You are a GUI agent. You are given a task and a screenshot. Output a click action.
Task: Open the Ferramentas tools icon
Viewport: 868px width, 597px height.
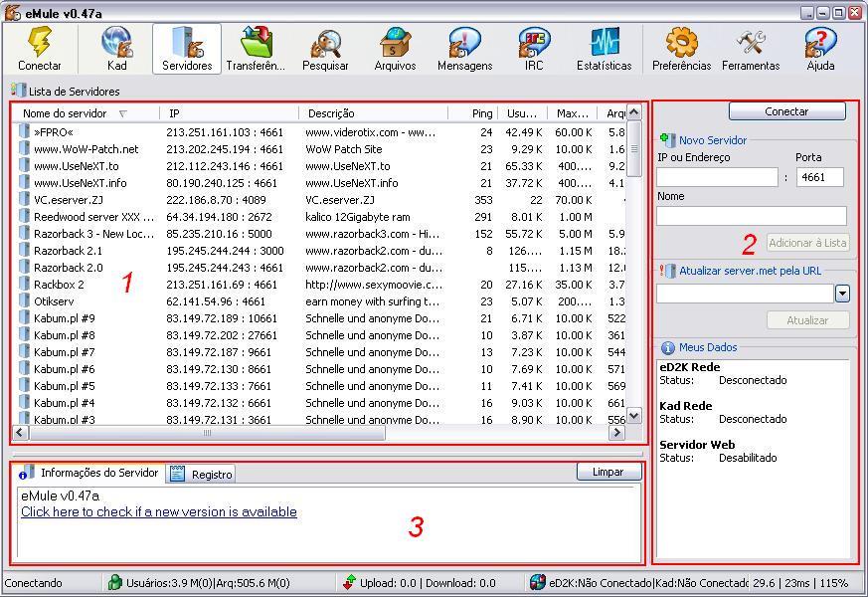pos(751,42)
